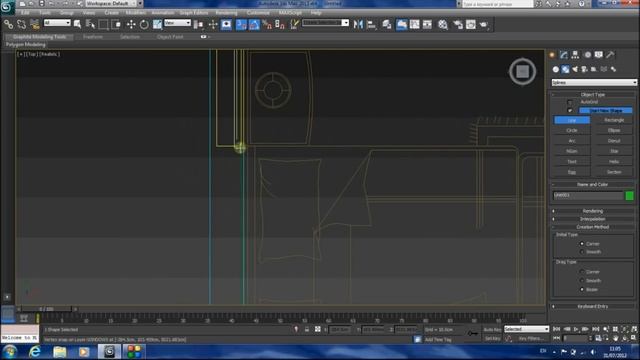Click the Auto Key button
The height and width of the screenshot is (360, 640).
pos(493,329)
